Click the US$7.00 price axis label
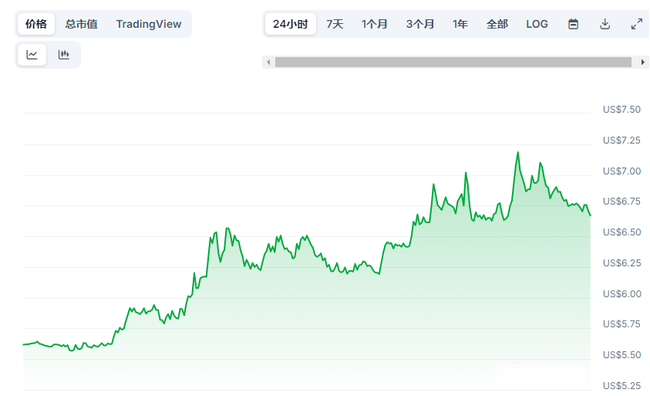The image size is (650, 396). [x=621, y=171]
